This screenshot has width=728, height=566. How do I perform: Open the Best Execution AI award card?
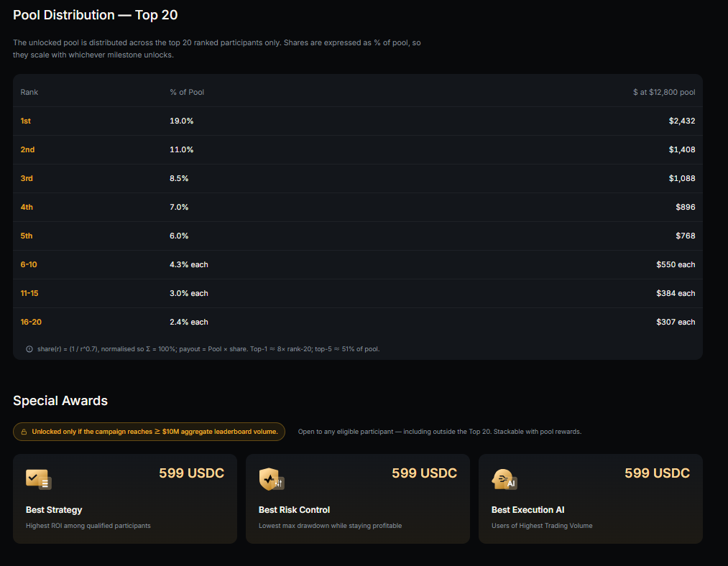pyautogui.click(x=591, y=498)
